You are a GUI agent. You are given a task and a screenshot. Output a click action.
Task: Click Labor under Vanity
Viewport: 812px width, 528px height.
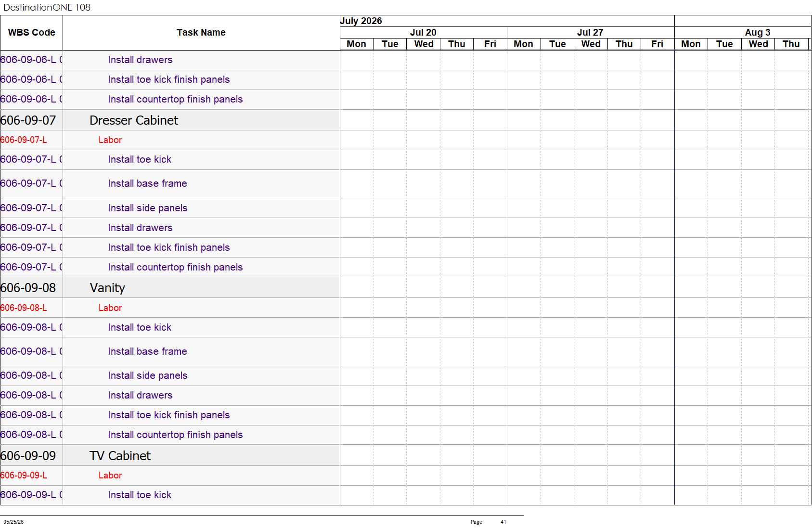click(x=110, y=308)
